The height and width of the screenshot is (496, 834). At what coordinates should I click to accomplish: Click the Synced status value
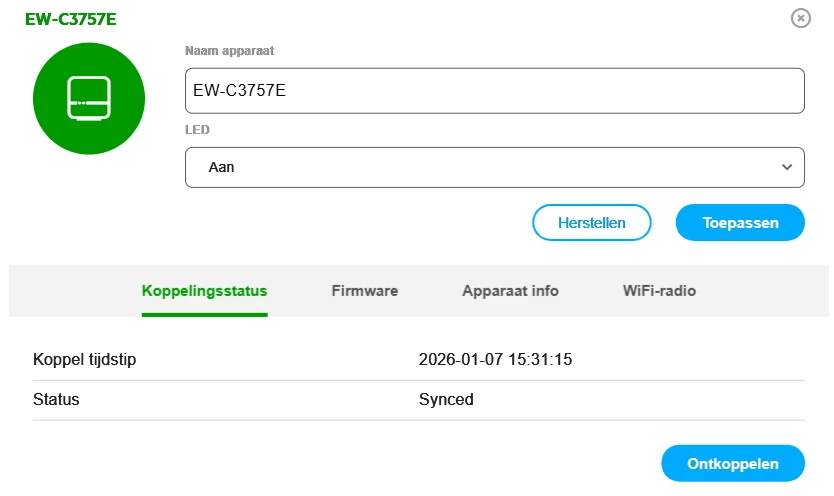(446, 400)
